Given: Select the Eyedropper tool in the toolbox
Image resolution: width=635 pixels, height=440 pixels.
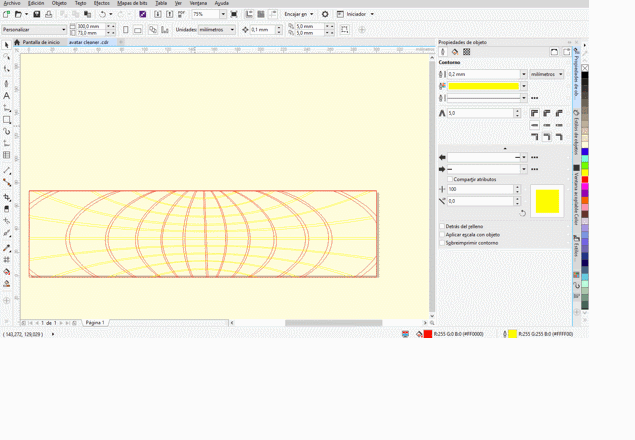Looking at the screenshot, I should click(7, 248).
